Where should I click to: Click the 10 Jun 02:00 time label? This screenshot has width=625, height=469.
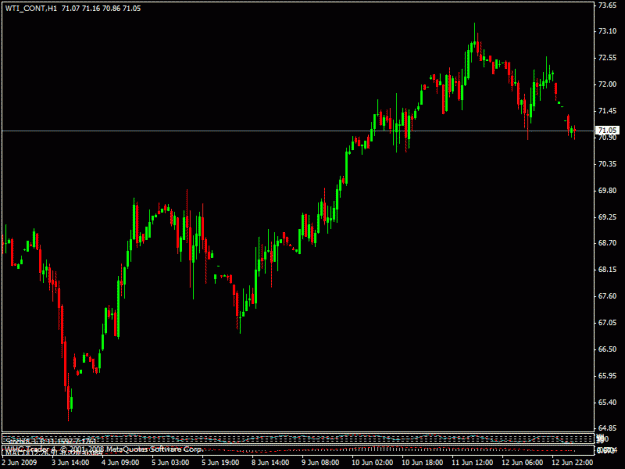click(372, 463)
